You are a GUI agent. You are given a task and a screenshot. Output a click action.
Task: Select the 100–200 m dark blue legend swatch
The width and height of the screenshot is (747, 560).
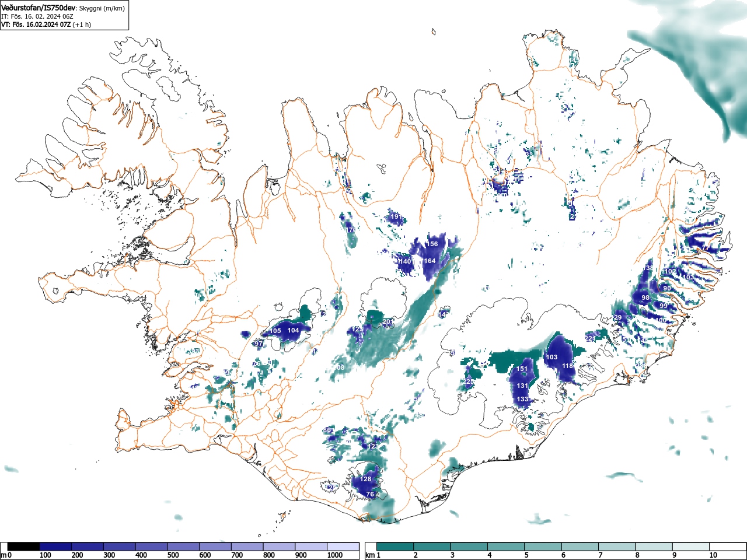[x=55, y=547]
